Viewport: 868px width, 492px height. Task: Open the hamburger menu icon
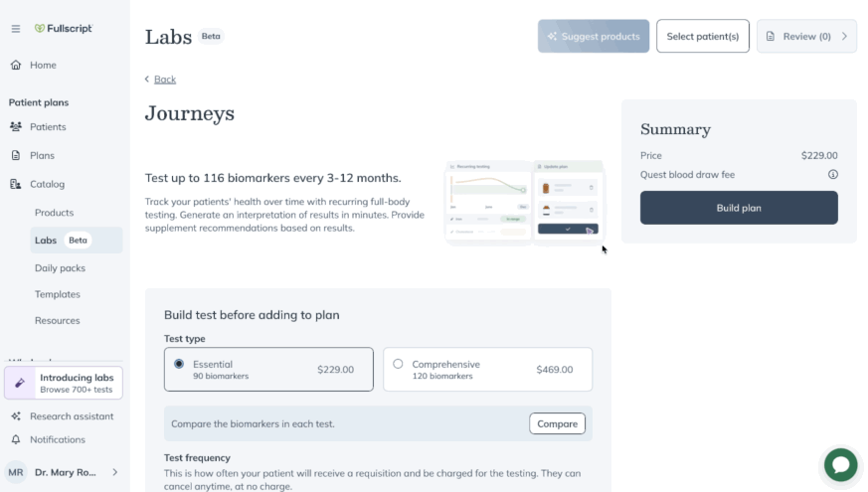coord(16,28)
